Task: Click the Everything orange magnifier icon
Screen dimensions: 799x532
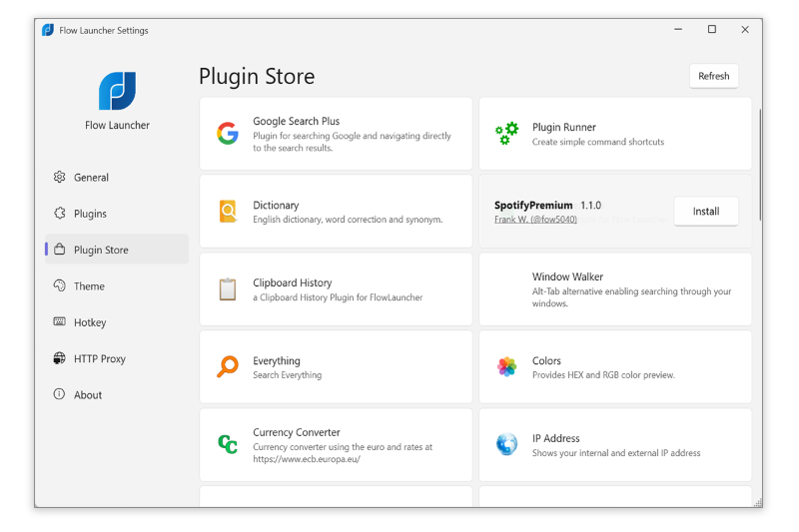Action: pyautogui.click(x=228, y=366)
